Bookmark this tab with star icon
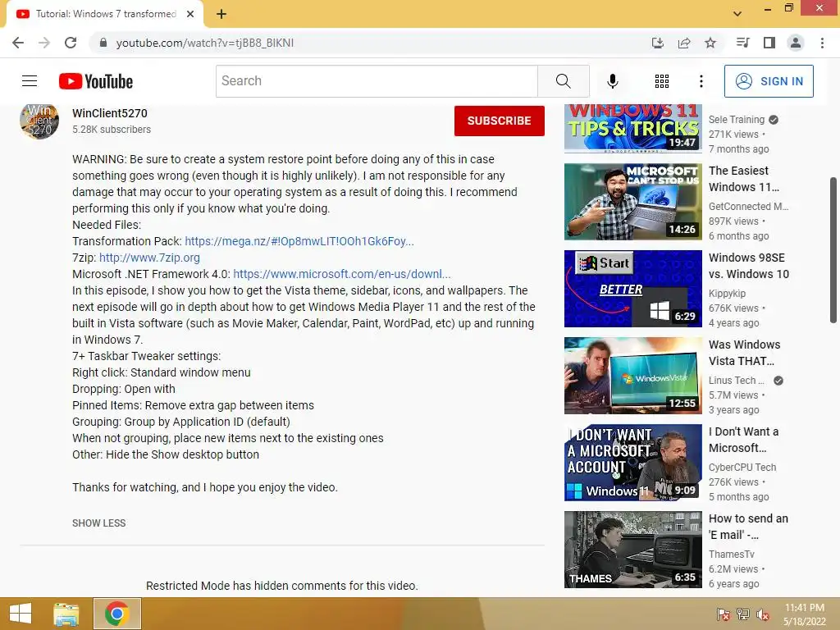This screenshot has width=840, height=630. click(710, 43)
